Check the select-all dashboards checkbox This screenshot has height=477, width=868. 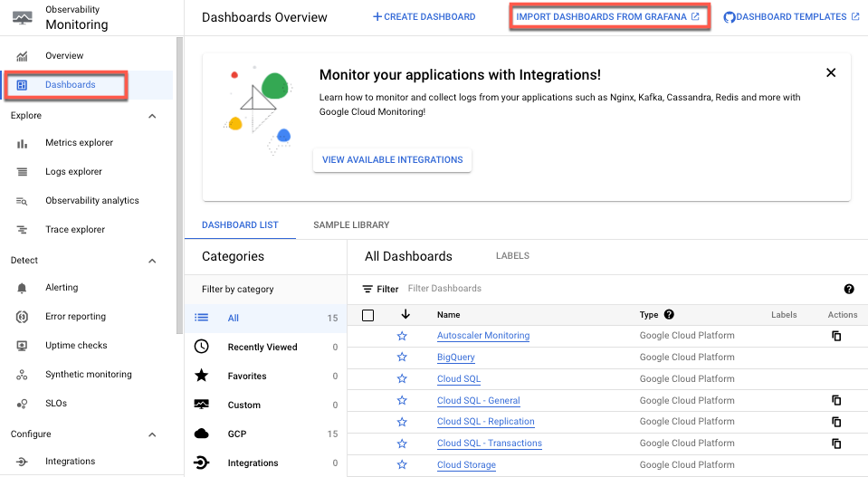(x=367, y=315)
